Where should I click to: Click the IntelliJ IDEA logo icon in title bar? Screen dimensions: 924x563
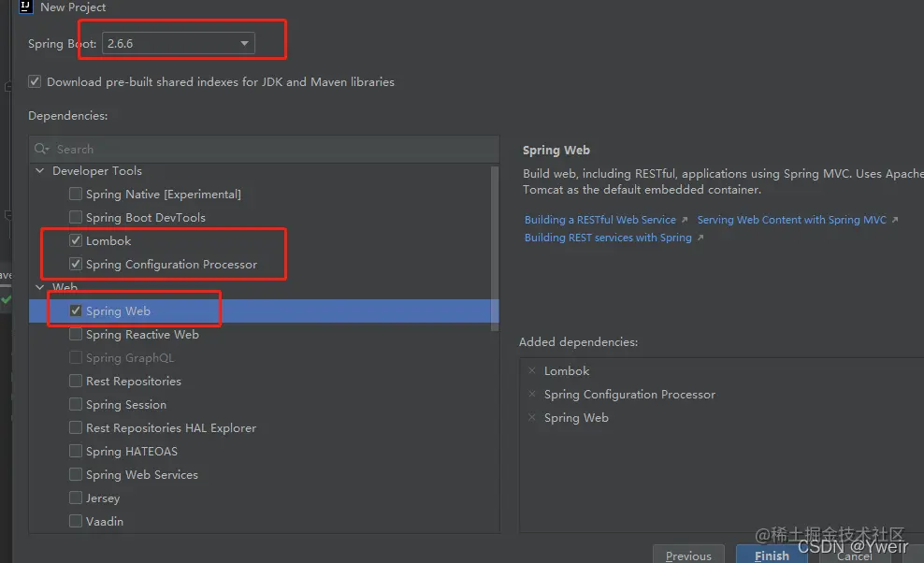tap(25, 7)
